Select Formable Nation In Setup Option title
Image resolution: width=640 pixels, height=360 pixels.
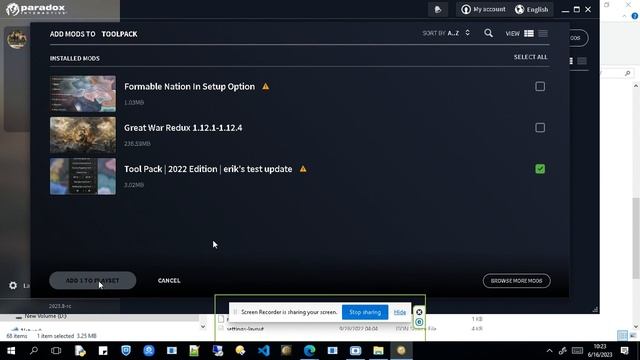(x=189, y=87)
